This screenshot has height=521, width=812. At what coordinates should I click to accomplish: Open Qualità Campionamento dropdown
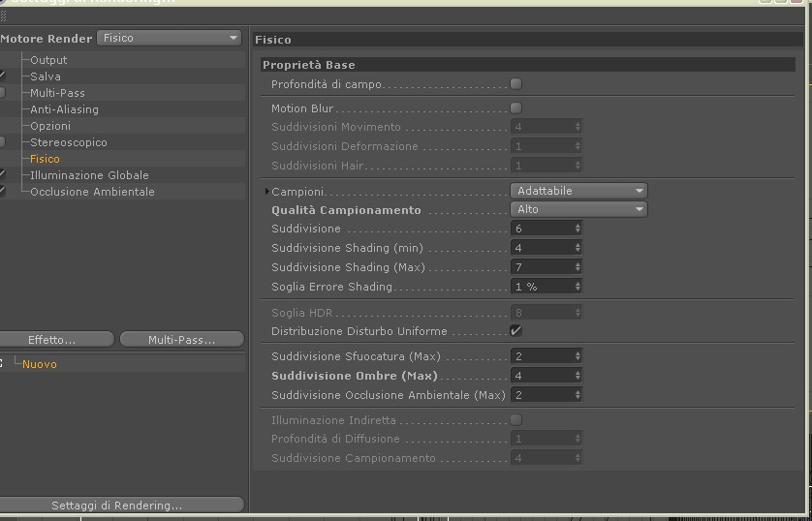click(x=579, y=209)
